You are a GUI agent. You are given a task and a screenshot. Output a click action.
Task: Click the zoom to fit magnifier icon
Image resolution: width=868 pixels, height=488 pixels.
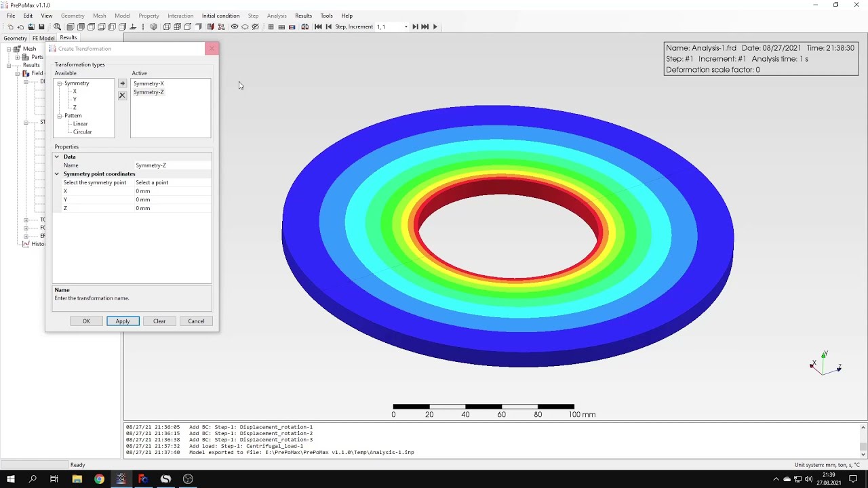(x=57, y=27)
